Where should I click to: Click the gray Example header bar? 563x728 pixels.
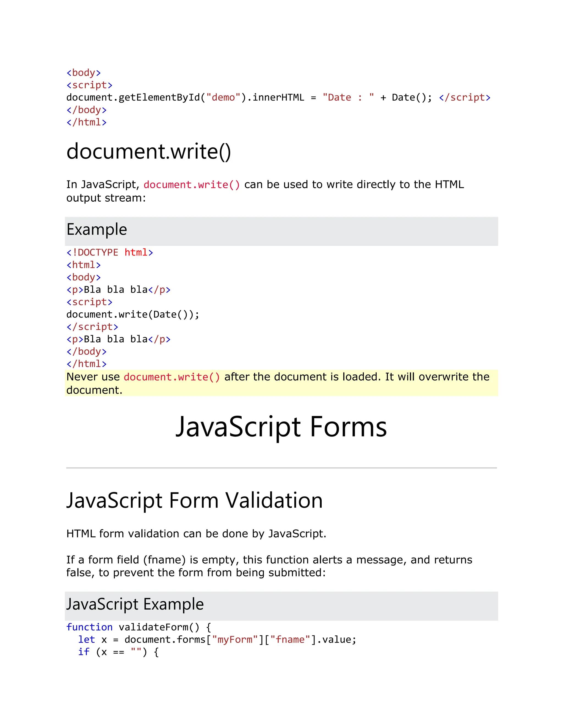pyautogui.click(x=281, y=231)
